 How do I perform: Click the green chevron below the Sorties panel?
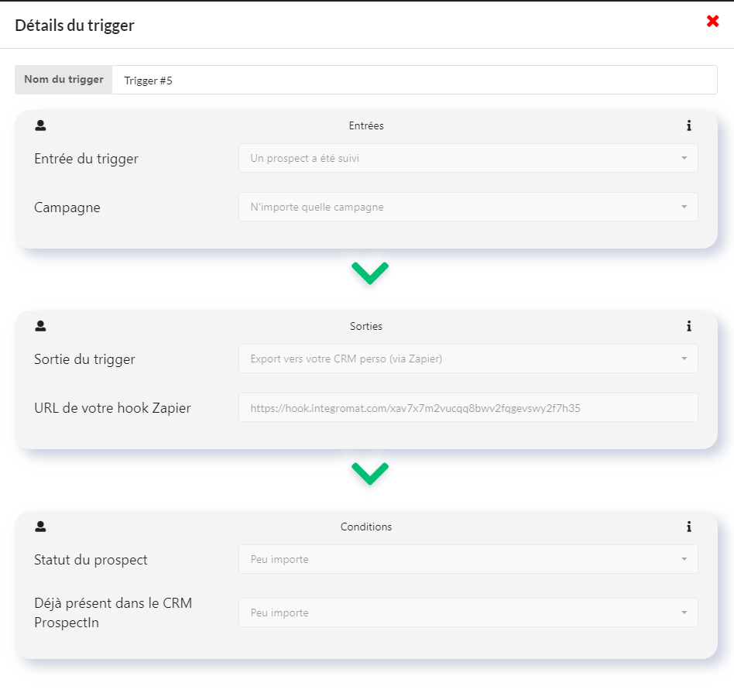click(370, 473)
